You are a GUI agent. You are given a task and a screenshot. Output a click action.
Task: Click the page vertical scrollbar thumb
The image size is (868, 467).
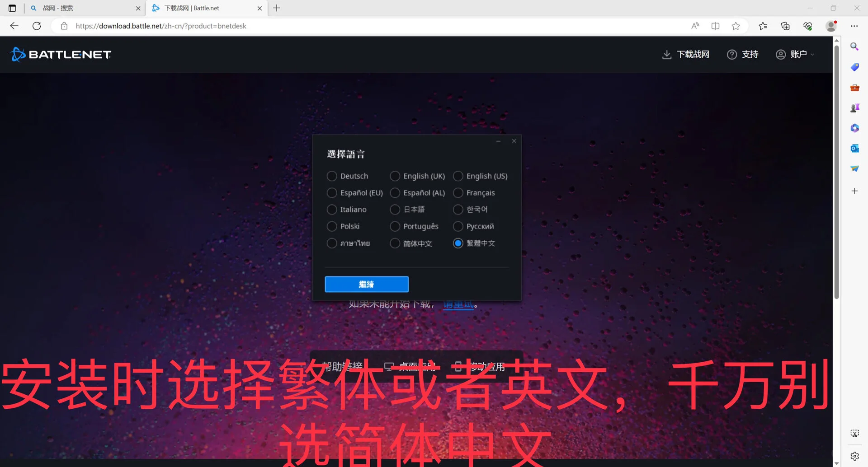[837, 172]
